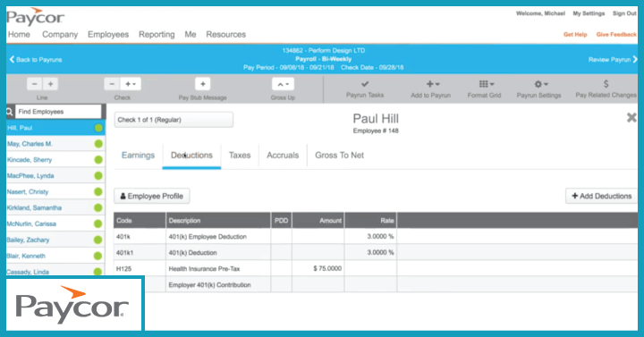Click the 401k code cell
The height and width of the screenshot is (337, 644).
pos(140,237)
